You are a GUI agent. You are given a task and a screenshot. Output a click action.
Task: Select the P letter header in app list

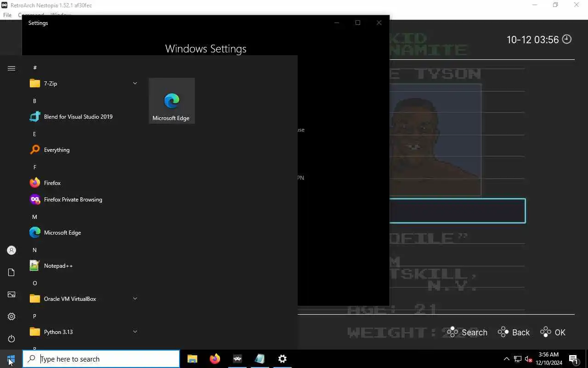pos(34,316)
